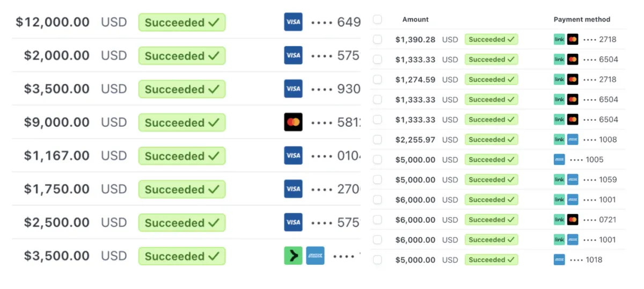Click the Amex icon ending 1005

point(559,160)
